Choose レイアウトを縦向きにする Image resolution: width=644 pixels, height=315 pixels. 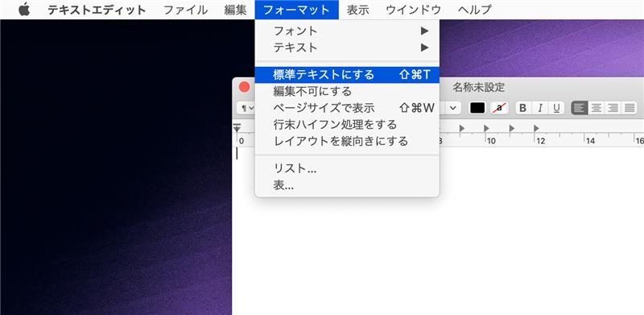(x=347, y=141)
